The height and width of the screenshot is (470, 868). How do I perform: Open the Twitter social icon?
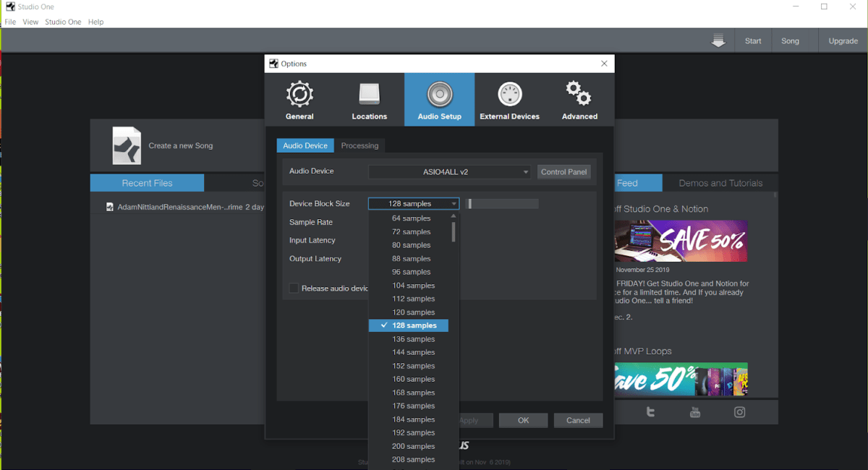pyautogui.click(x=650, y=412)
